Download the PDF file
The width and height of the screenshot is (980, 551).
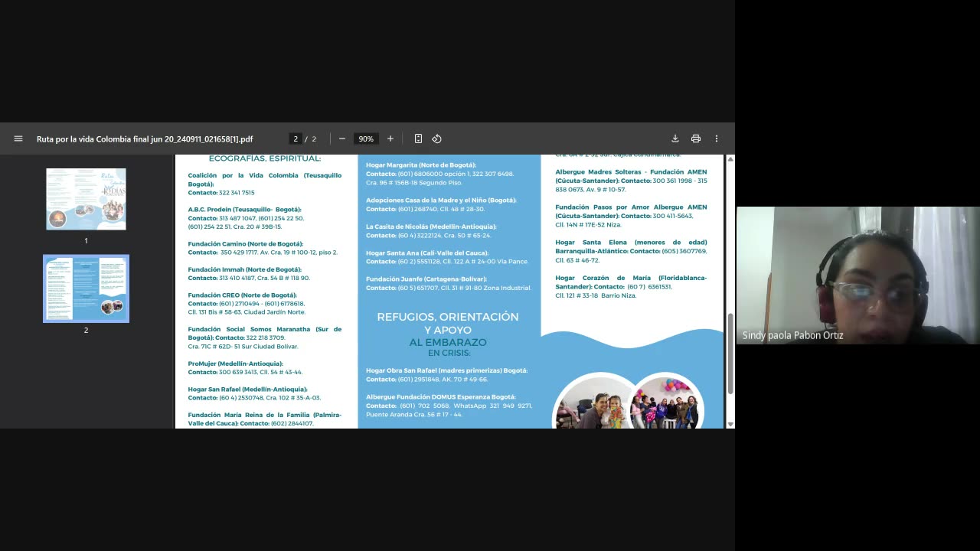675,139
